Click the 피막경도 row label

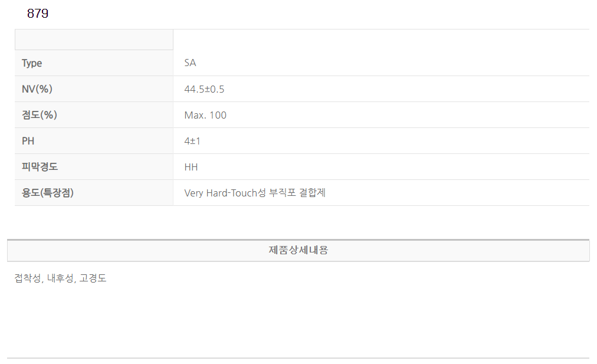point(40,167)
